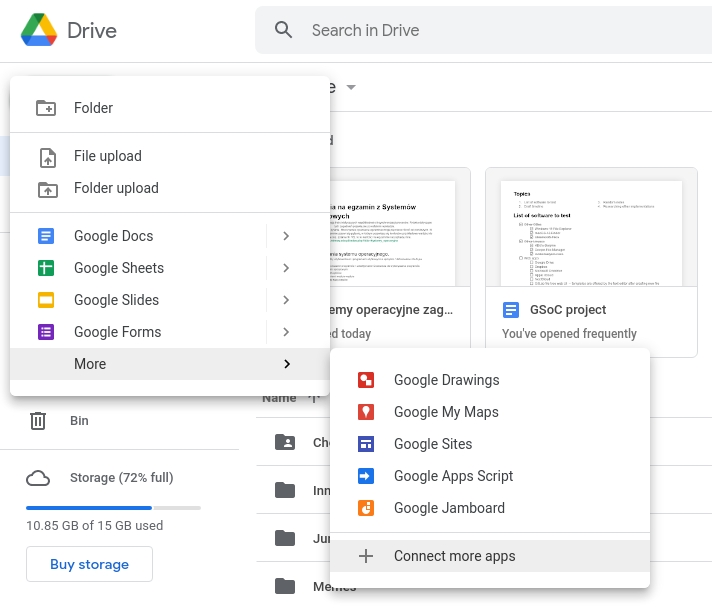712x606 pixels.
Task: Click the Buy storage button
Action: pos(89,564)
